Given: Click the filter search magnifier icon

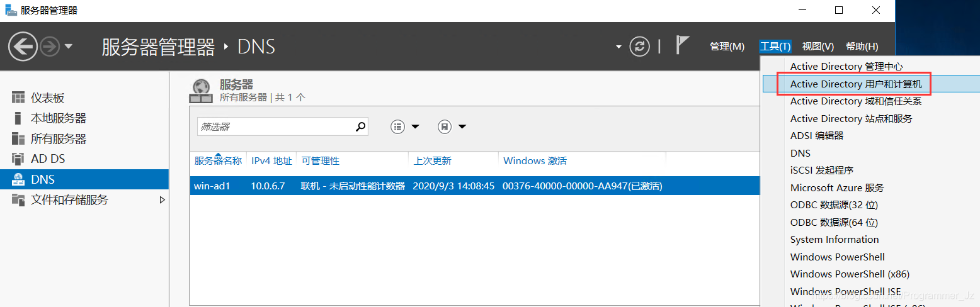Looking at the screenshot, I should coord(360,126).
